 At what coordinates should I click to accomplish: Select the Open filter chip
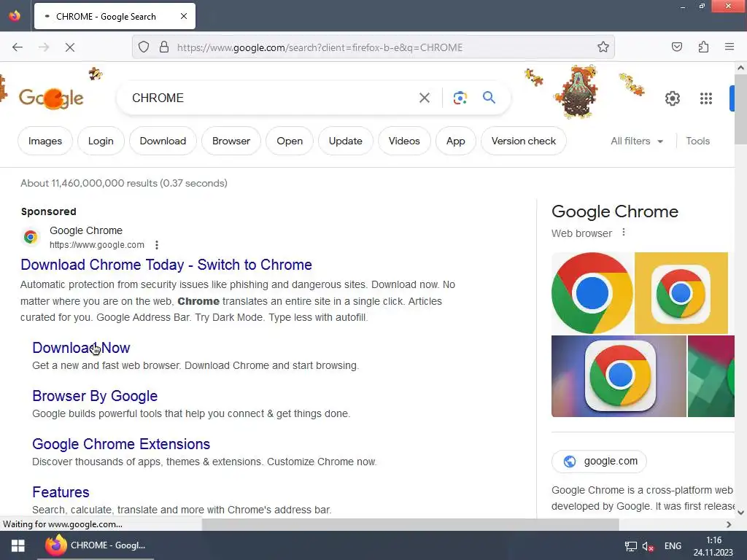point(290,141)
